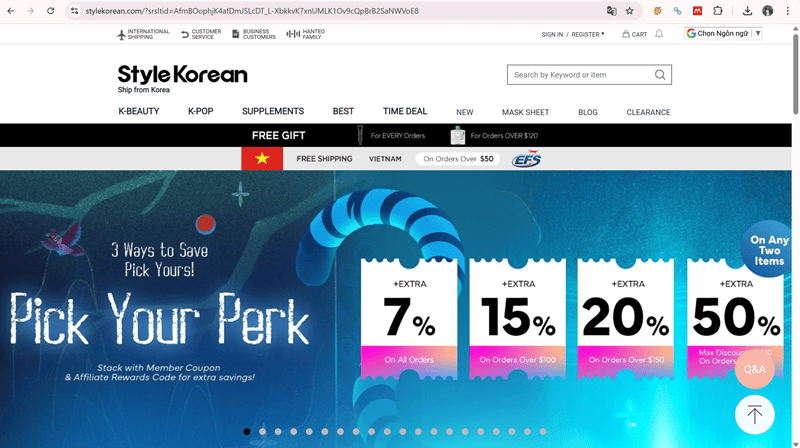Screen dimensions: 800x448
Task: Click FREE SHIPPING VIETNAM text
Action: coord(349,159)
